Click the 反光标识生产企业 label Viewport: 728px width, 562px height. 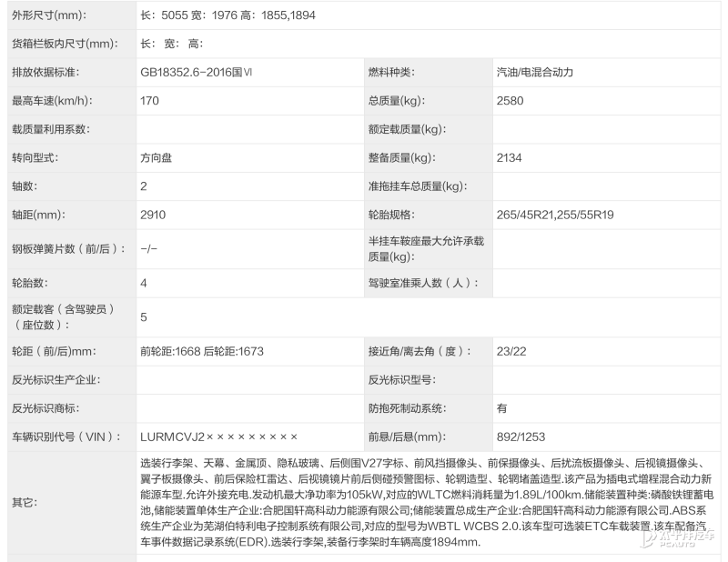click(x=56, y=380)
